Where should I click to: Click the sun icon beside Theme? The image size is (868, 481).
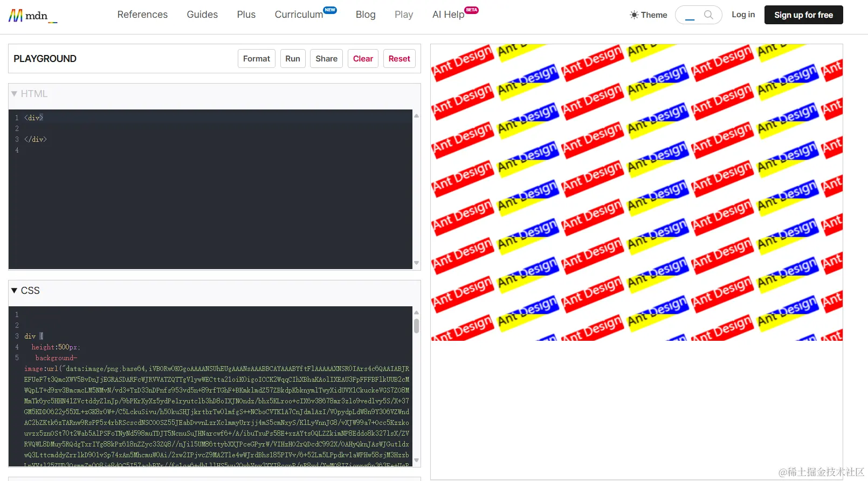pyautogui.click(x=634, y=15)
